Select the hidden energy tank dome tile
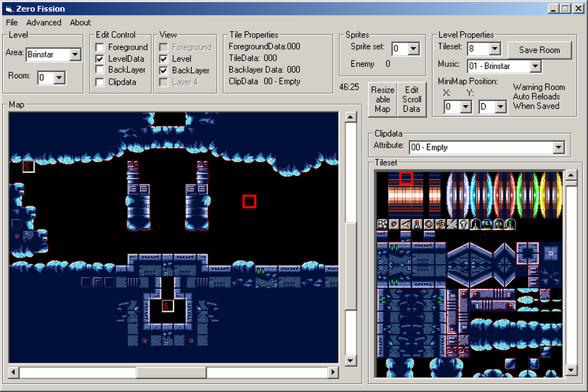This screenshot has width=588, height=392. (498, 224)
